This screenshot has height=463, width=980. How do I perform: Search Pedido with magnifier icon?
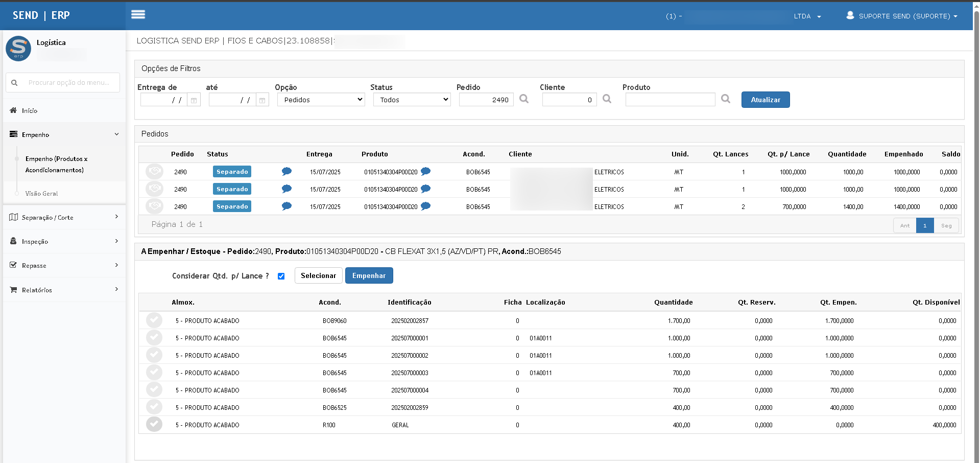(x=524, y=99)
